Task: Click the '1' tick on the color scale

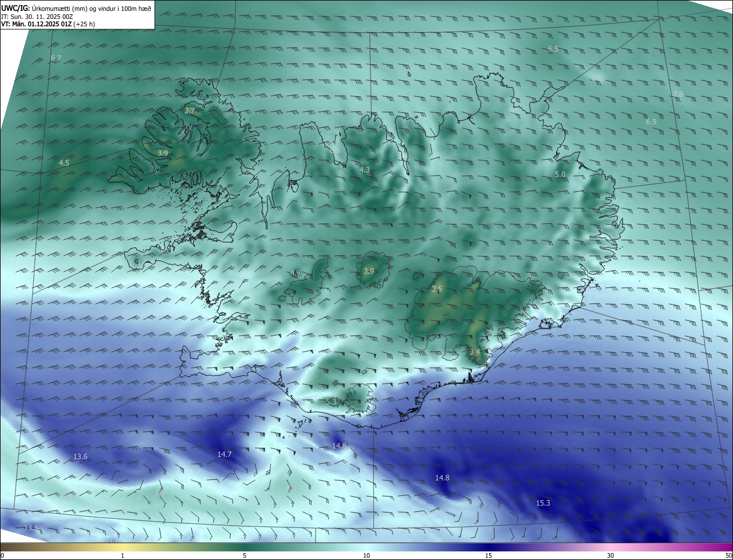Action: 123,555
